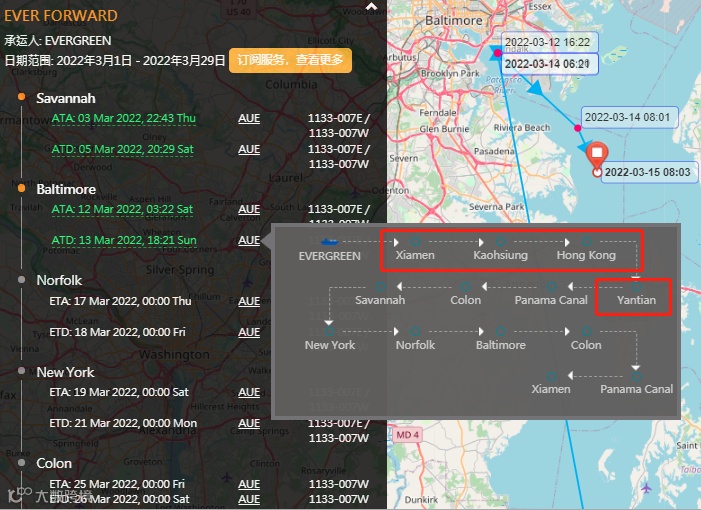Select the Baltimore orange port dot
This screenshot has width=701, height=510.
21,188
